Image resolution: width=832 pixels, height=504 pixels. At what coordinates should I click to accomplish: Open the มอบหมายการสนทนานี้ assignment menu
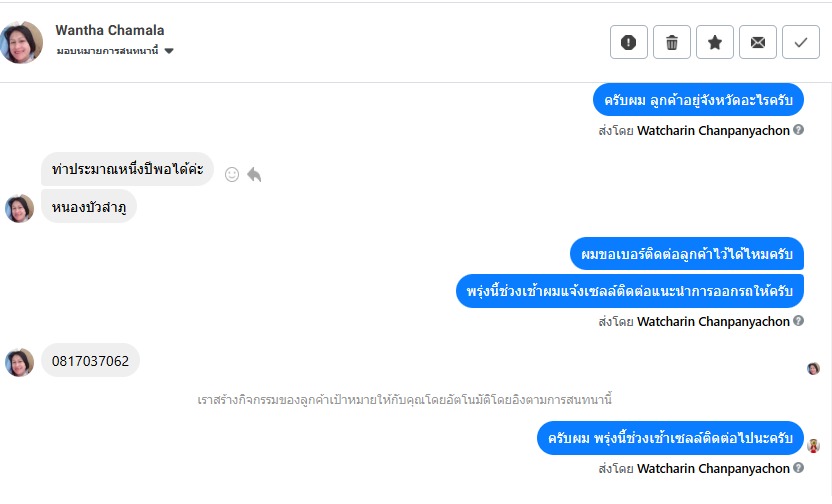pos(108,51)
